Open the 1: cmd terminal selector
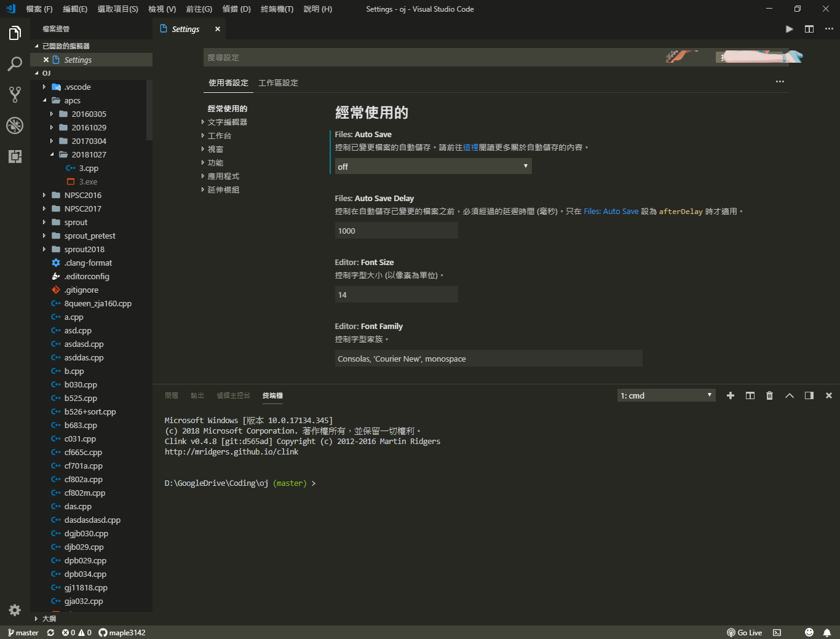Screen dimensions: 840x639 666,395
